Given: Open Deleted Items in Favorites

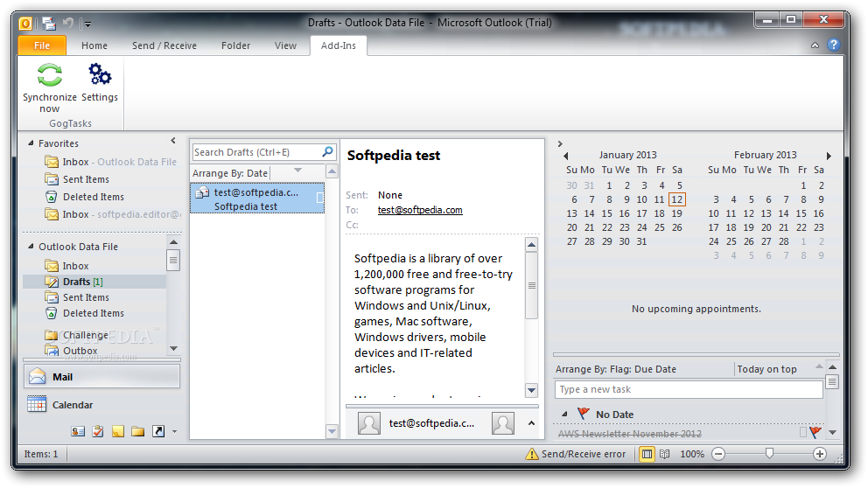Looking at the screenshot, I should (x=85, y=197).
